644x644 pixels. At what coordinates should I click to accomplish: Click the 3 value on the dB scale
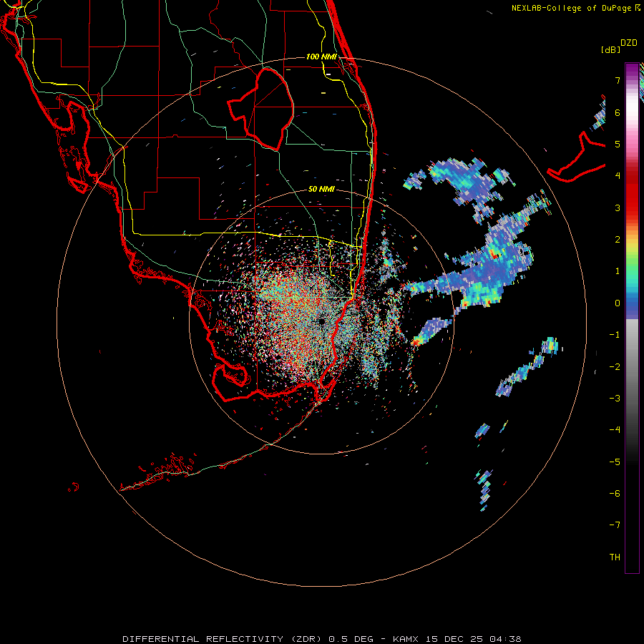pyautogui.click(x=618, y=208)
